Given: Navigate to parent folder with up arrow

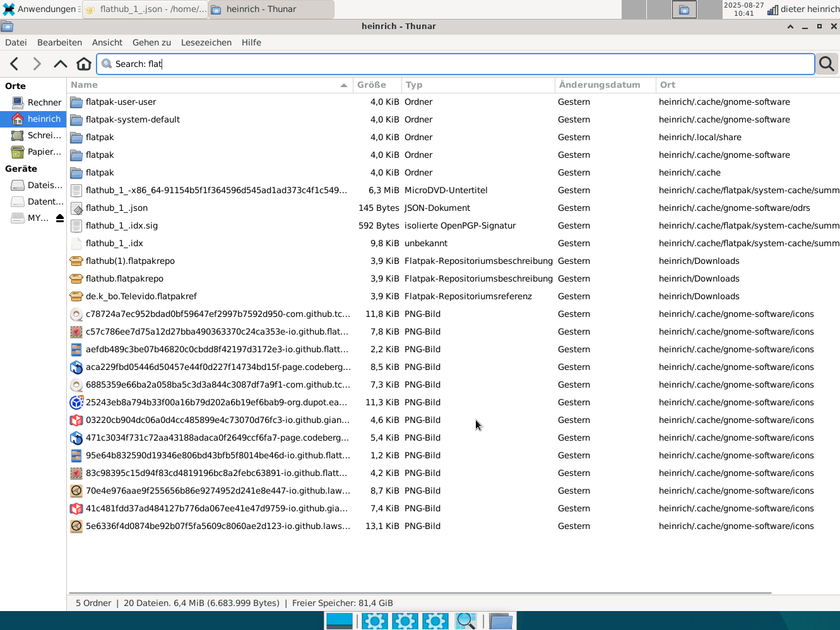Looking at the screenshot, I should coord(61,64).
